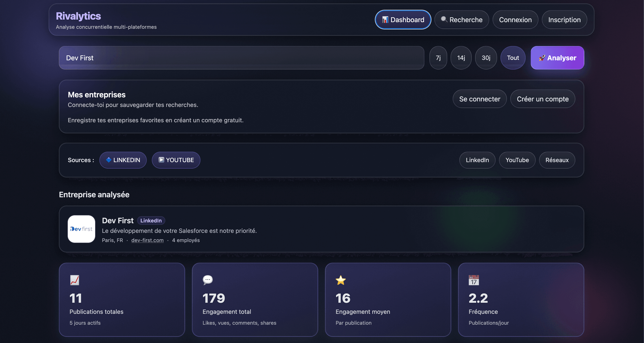Screen dimensions: 644x343
Task: Click the Se connecter button
Action: point(480,99)
